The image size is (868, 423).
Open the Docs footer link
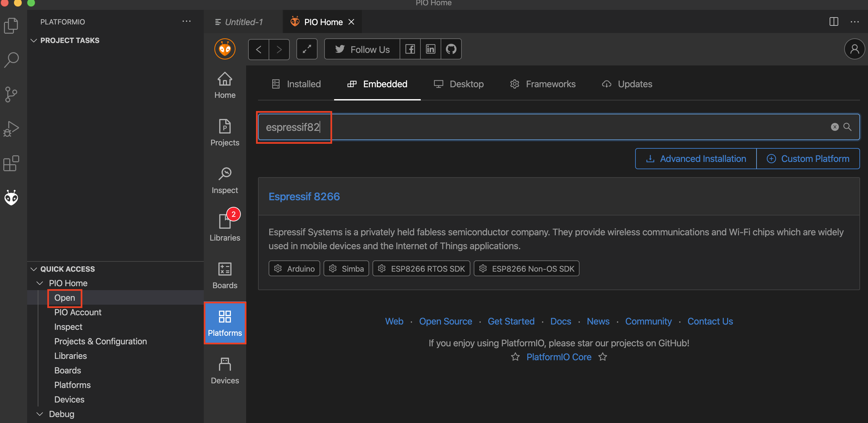[x=561, y=321]
